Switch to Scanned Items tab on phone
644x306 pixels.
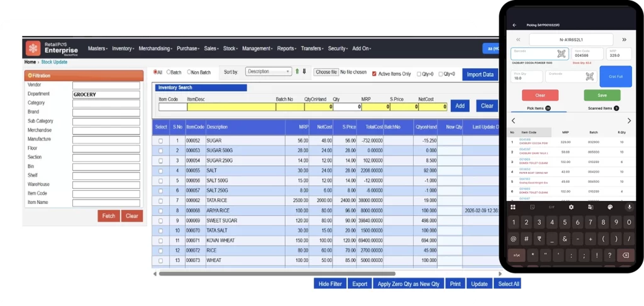603,108
